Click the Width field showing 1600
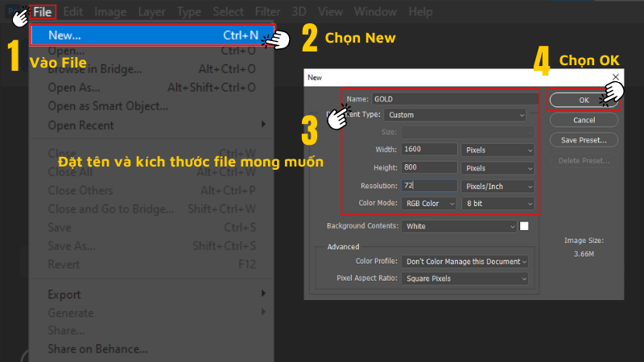This screenshot has width=644, height=362. (429, 149)
